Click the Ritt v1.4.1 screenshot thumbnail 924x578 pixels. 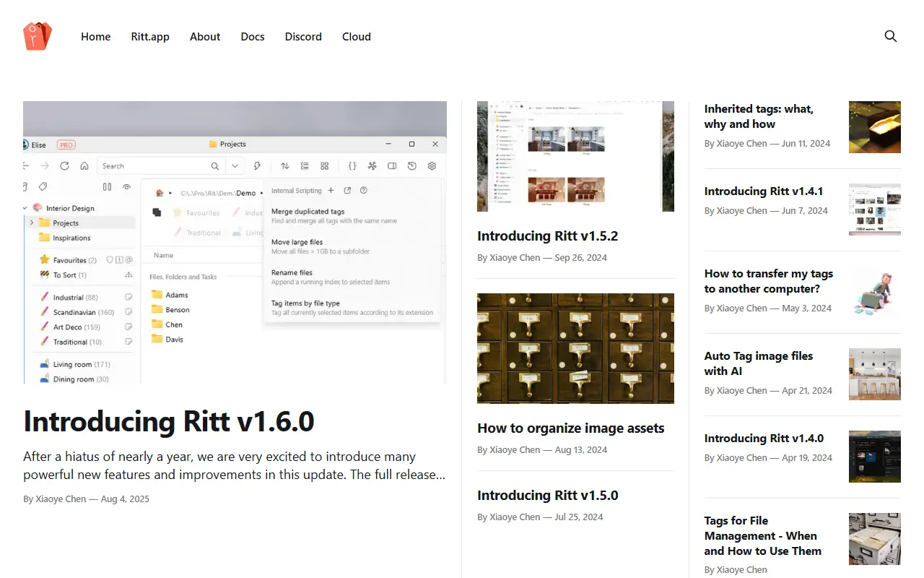click(x=875, y=210)
